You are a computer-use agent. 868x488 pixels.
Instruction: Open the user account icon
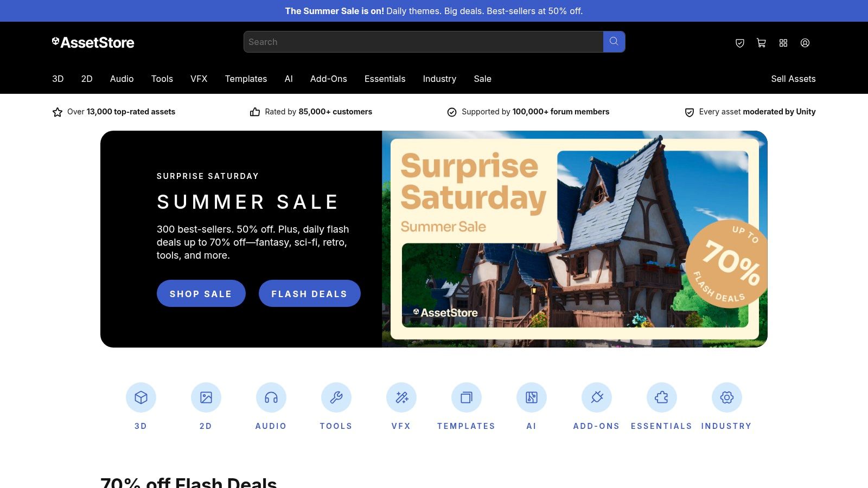[x=805, y=43]
